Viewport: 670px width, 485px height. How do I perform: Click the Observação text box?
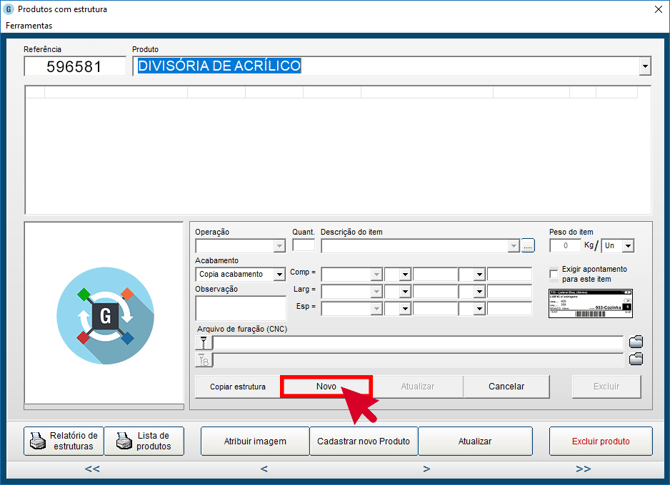point(241,308)
